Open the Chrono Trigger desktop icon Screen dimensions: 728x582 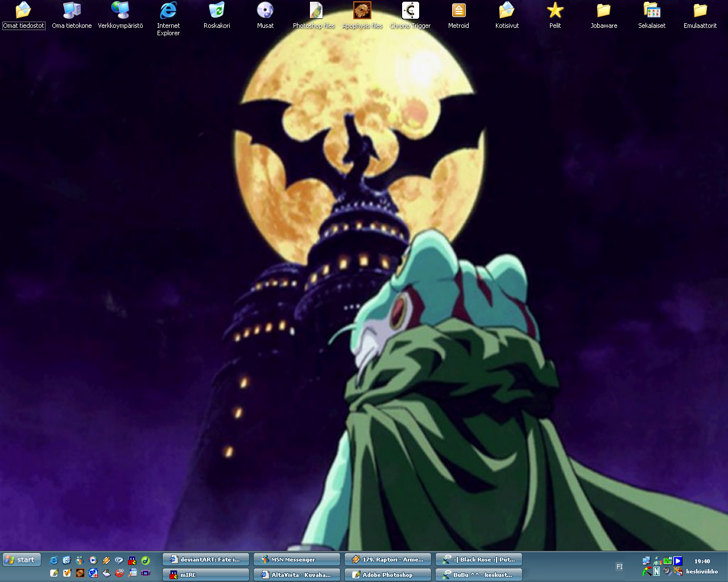coord(410,16)
